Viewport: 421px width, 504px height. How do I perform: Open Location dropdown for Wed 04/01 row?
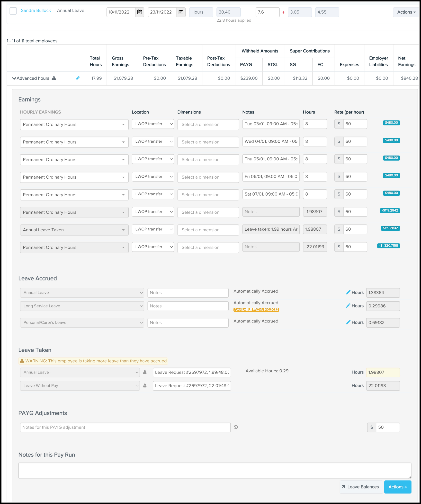(x=153, y=141)
